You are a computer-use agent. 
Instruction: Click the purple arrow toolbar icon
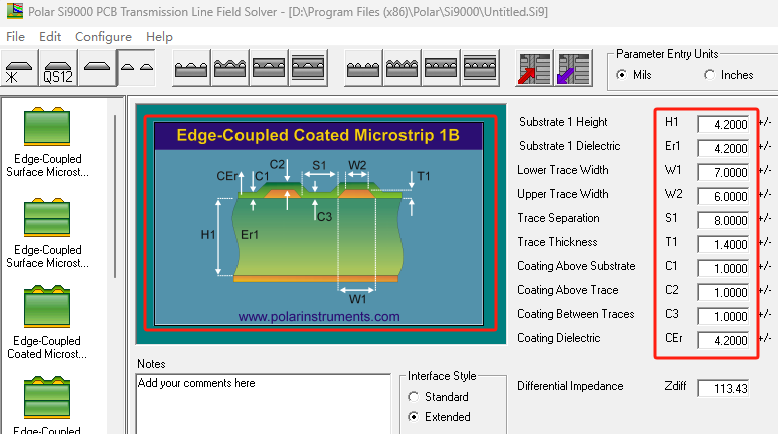(x=573, y=69)
